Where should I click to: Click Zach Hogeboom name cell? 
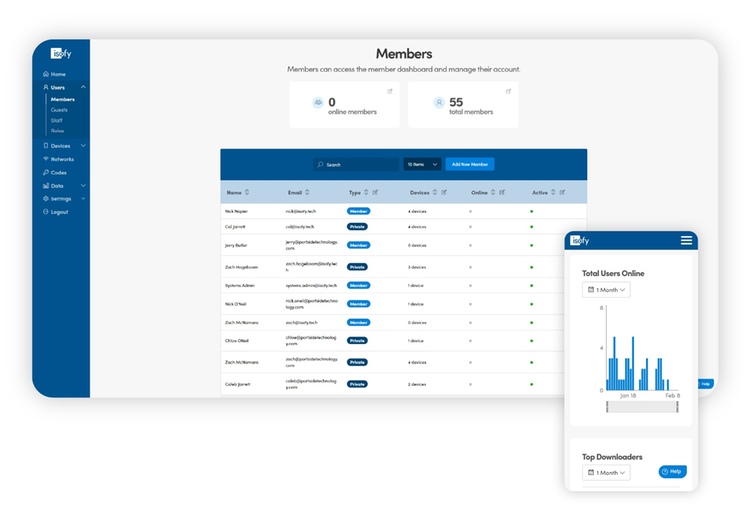(242, 267)
